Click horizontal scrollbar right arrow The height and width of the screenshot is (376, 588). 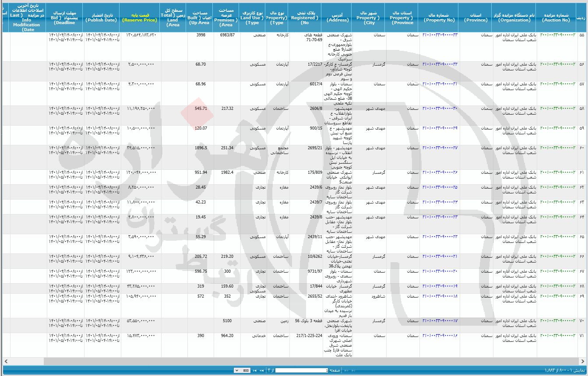pyautogui.click(x=584, y=361)
